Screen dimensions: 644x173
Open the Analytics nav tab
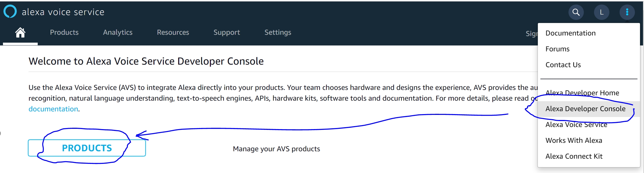click(118, 32)
